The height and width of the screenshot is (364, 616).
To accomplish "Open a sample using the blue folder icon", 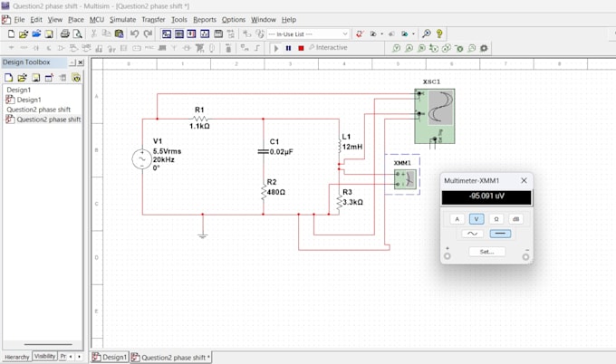I will click(36, 34).
